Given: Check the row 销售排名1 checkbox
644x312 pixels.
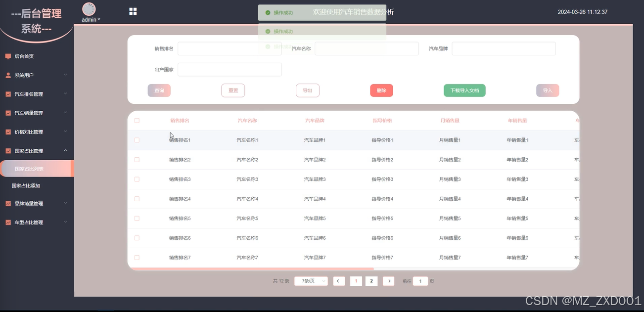Looking at the screenshot, I should pos(137,140).
